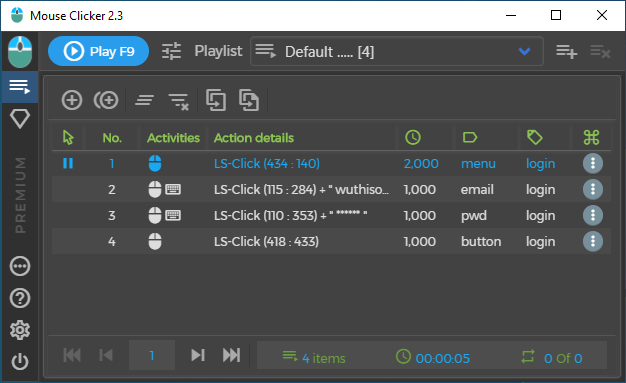The height and width of the screenshot is (383, 626).
Task: Click the command symbol column header
Action: (x=591, y=137)
